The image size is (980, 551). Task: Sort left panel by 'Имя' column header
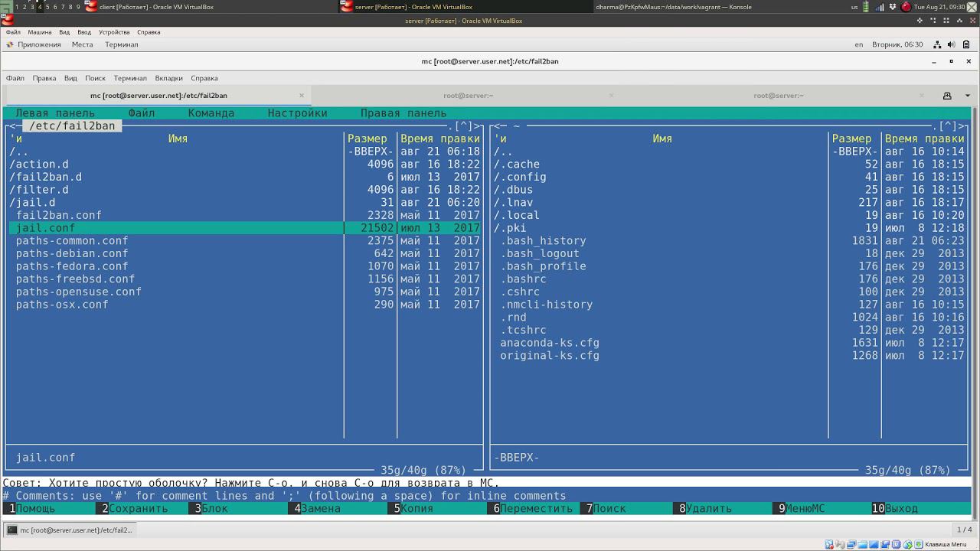pyautogui.click(x=178, y=139)
